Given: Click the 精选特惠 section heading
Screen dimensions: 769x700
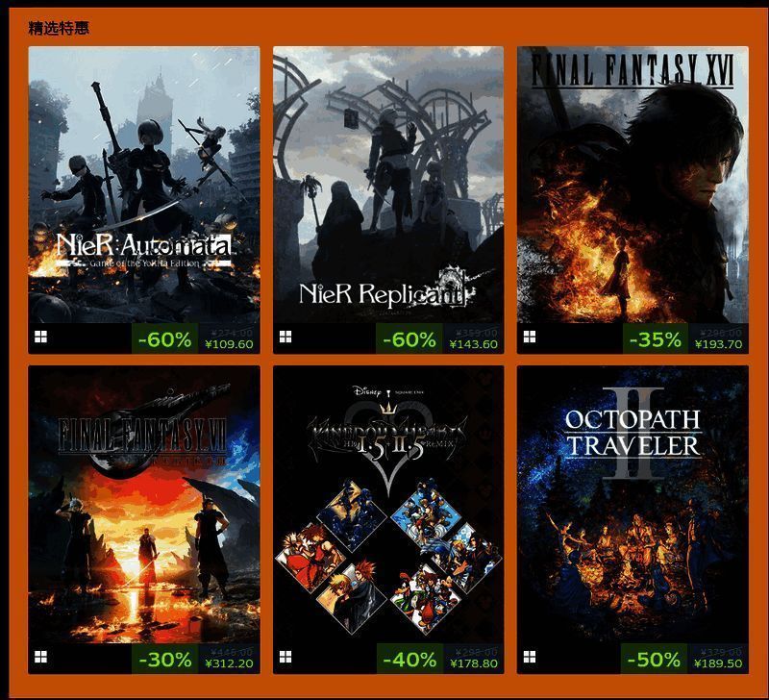Looking at the screenshot, I should point(59,28).
